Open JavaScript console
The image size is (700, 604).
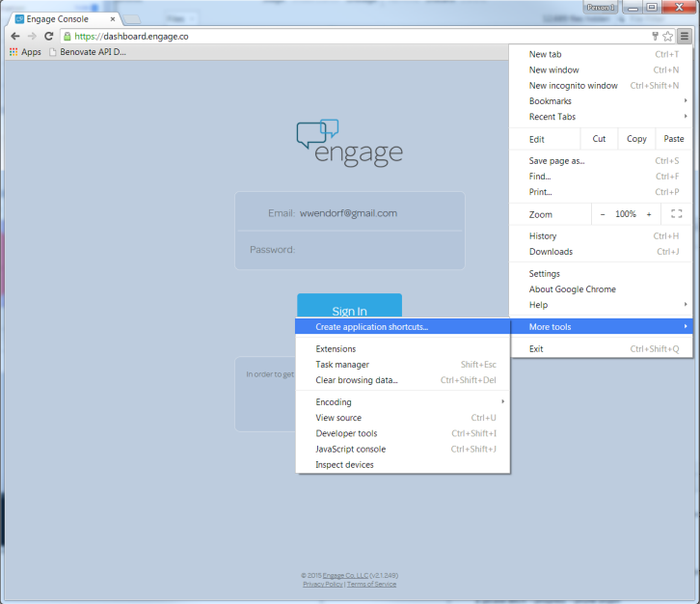(x=403, y=449)
